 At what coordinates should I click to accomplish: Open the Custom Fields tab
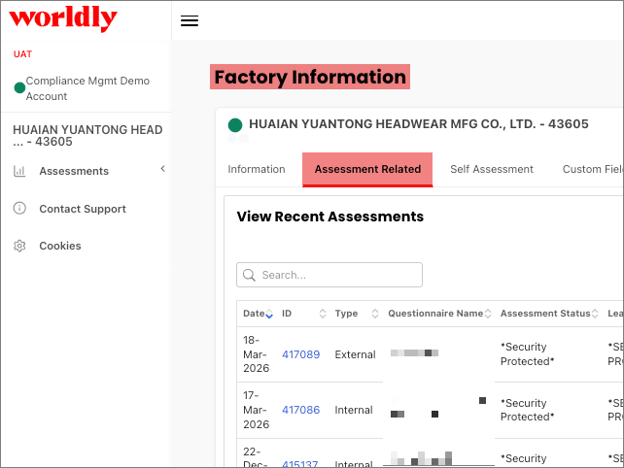[593, 169]
